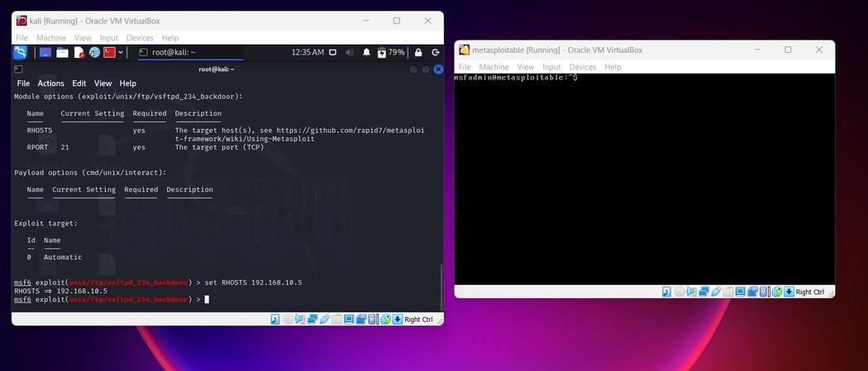
Task: Open File menu of kali VirtualBox window
Action: tap(21, 38)
